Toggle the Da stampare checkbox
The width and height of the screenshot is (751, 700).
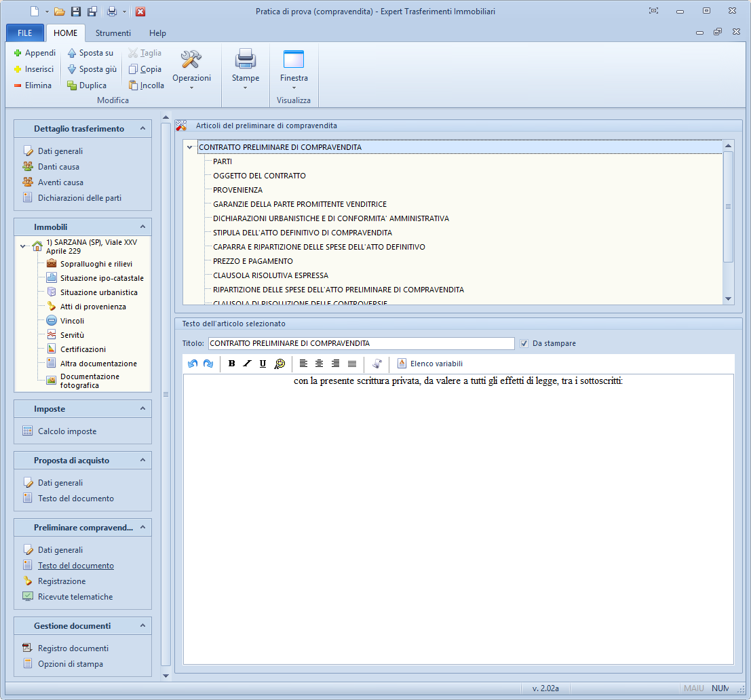(524, 343)
